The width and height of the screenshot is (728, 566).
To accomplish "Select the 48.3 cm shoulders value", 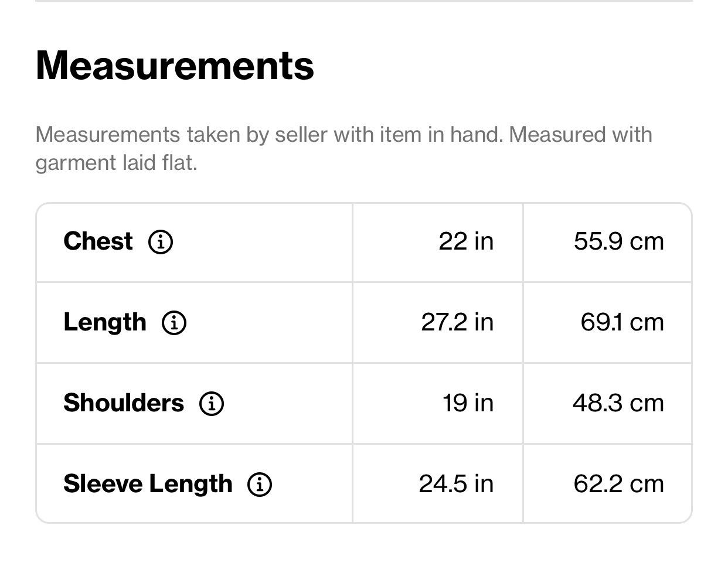I will (618, 403).
